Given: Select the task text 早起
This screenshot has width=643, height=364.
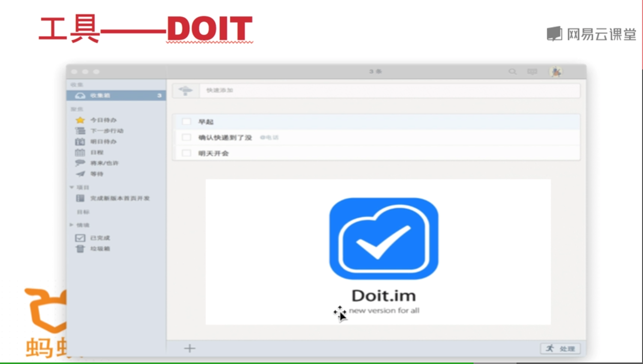Looking at the screenshot, I should (x=206, y=122).
